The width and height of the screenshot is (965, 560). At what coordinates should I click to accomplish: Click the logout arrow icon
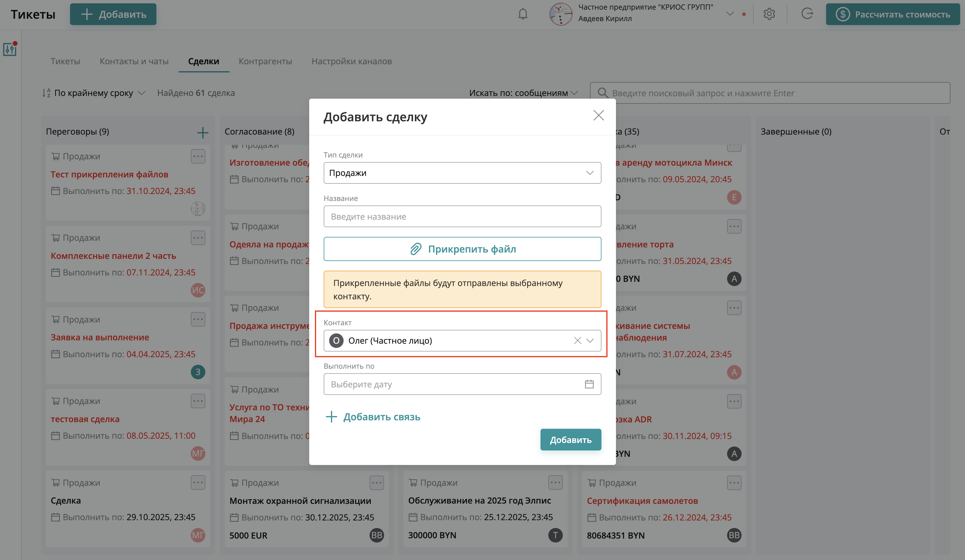(x=807, y=14)
